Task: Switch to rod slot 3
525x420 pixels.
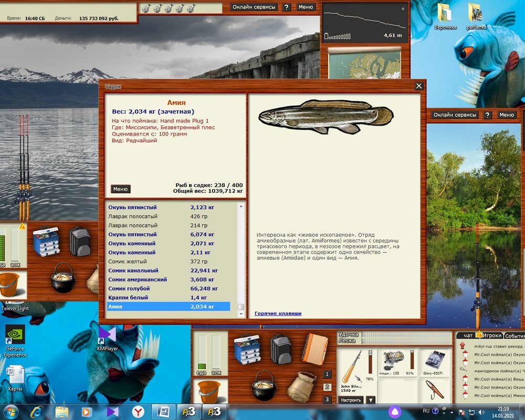Action: click(x=327, y=400)
